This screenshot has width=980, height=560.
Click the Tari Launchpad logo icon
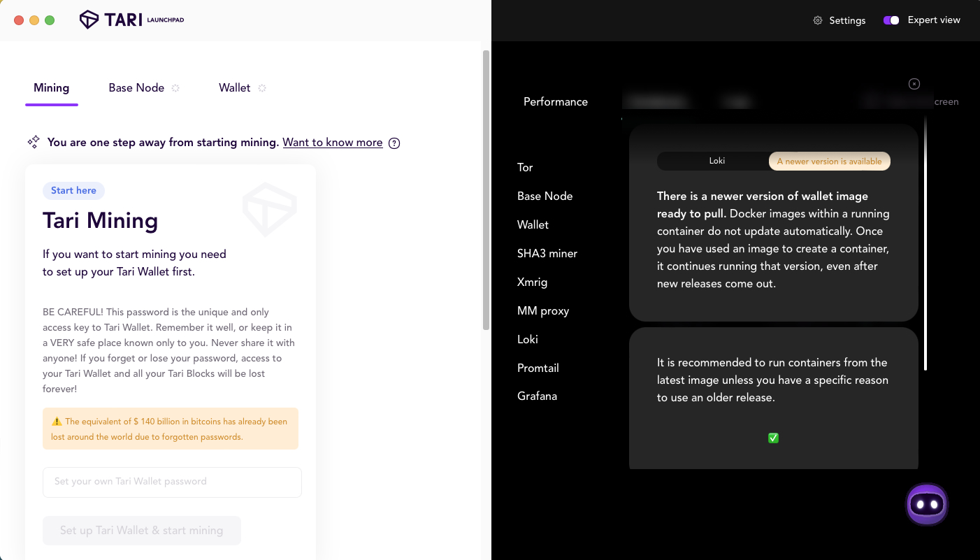[x=88, y=19]
